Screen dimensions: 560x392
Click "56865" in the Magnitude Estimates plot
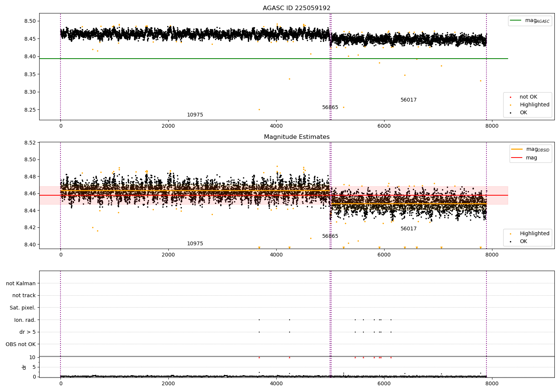click(x=330, y=236)
